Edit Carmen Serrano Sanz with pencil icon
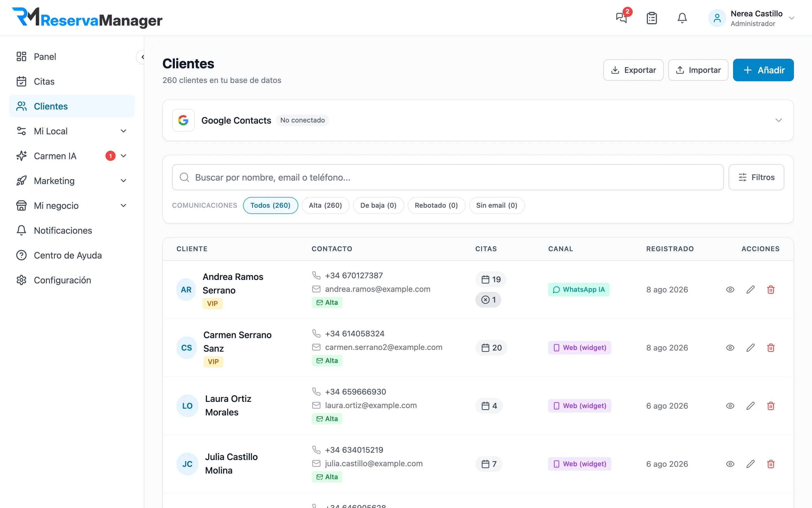Screen dimensions: 812x508 point(750,347)
